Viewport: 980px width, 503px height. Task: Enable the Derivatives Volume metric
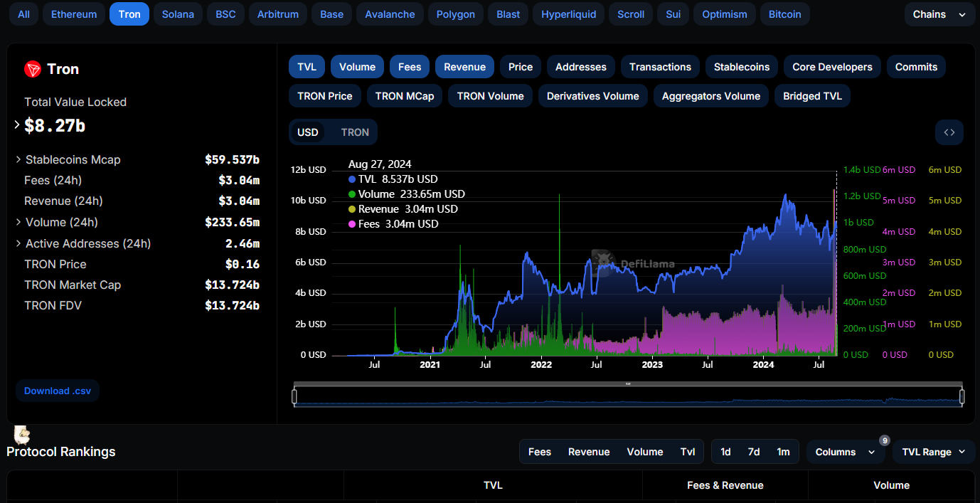593,96
